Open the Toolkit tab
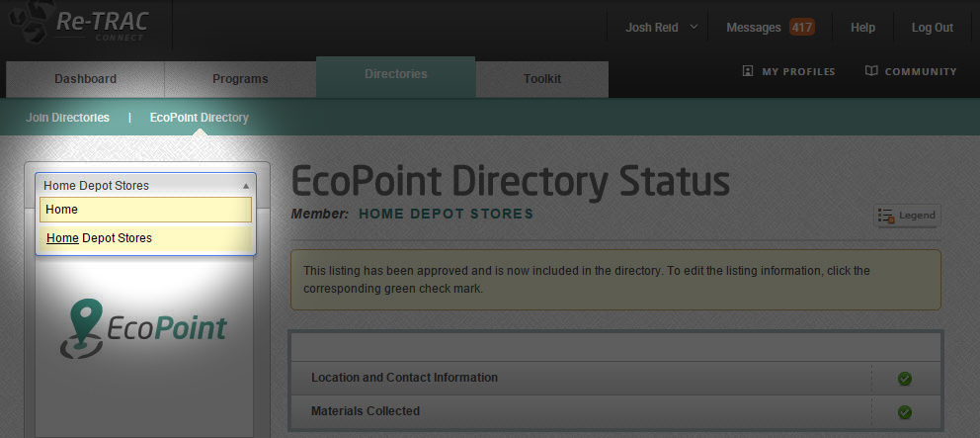Image resolution: width=980 pixels, height=438 pixels. (x=542, y=79)
